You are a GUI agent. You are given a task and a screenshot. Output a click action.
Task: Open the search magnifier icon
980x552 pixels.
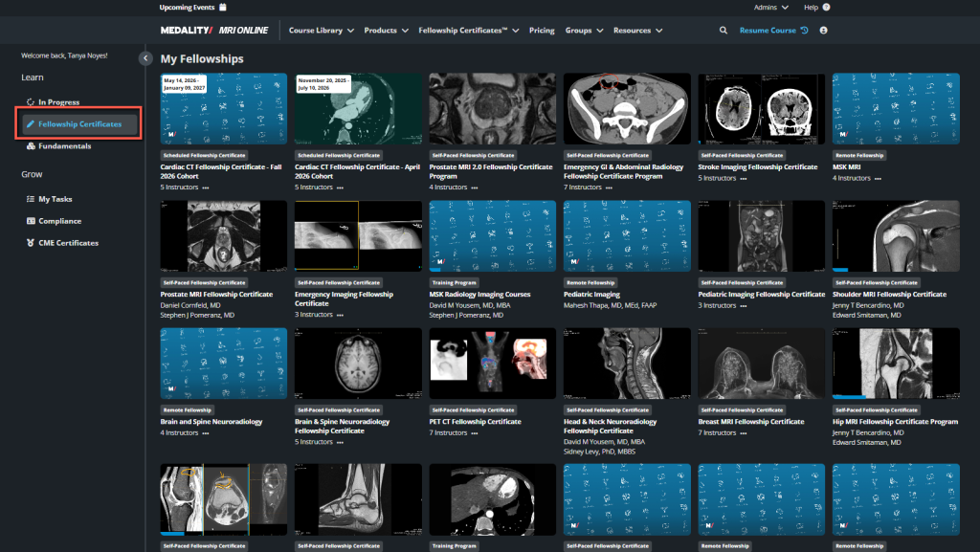724,30
